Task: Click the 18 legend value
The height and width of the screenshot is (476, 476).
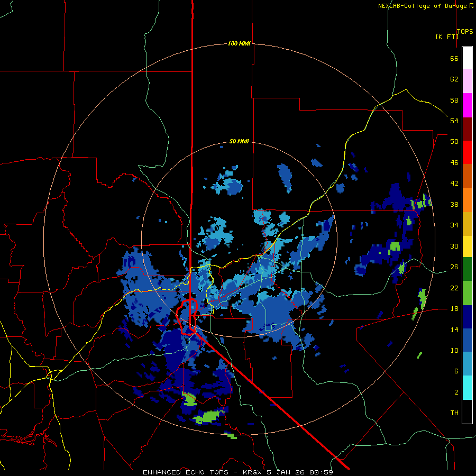Action: point(454,309)
